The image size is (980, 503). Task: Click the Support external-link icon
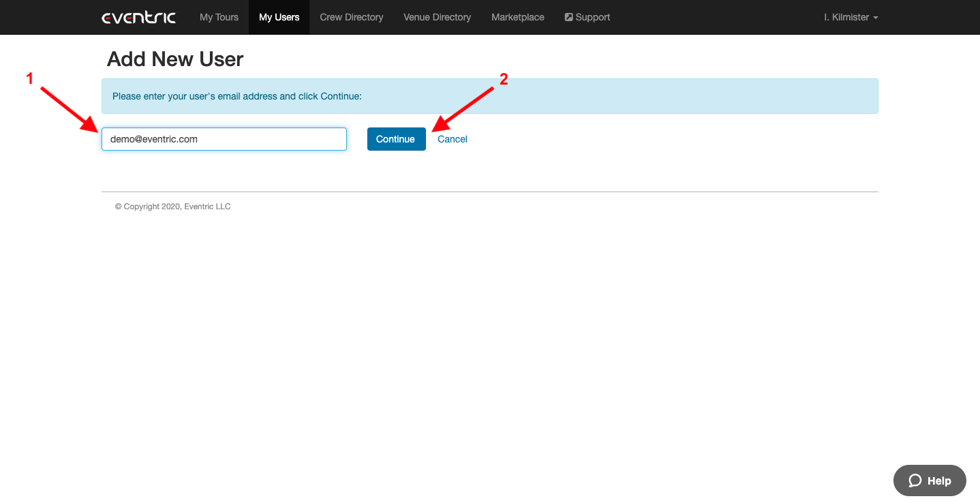click(x=568, y=16)
